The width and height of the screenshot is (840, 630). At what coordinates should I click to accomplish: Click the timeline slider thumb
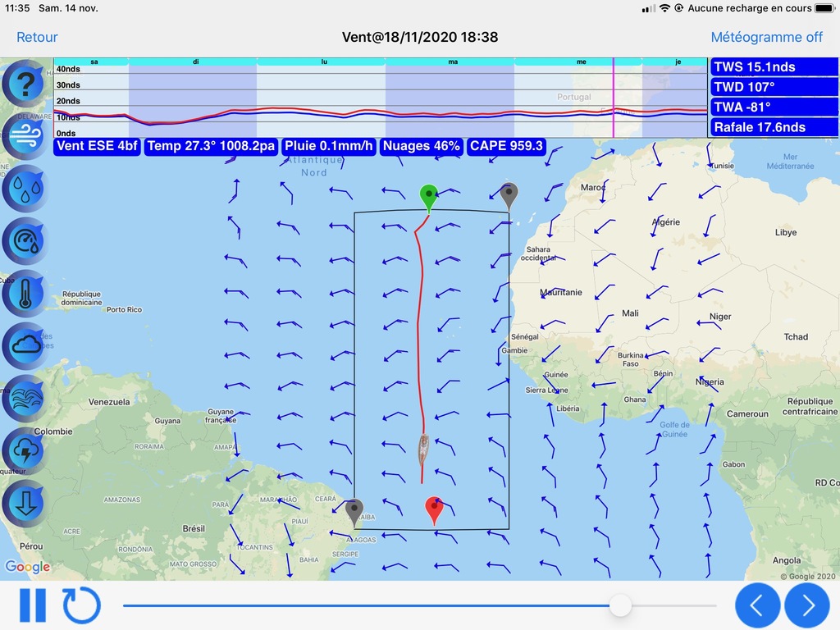pyautogui.click(x=620, y=605)
